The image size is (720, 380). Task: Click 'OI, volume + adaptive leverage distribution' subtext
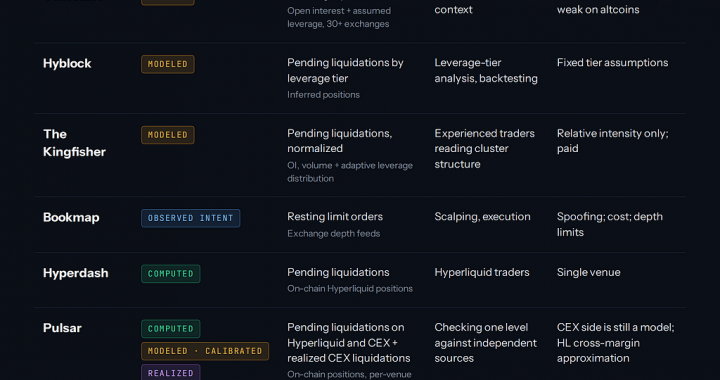coord(350,172)
